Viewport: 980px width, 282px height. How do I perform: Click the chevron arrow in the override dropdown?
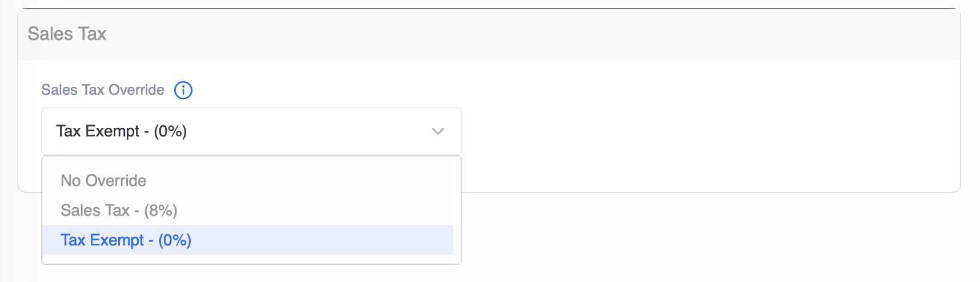coord(438,131)
